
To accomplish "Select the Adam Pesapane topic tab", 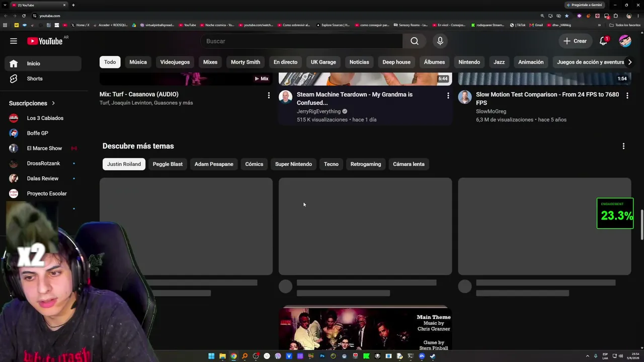I will (x=214, y=164).
